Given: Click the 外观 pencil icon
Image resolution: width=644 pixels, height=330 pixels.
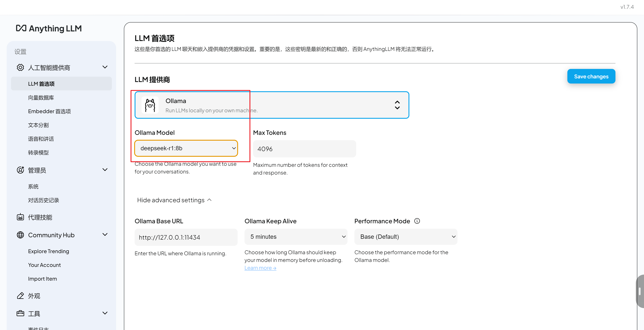Looking at the screenshot, I should point(20,296).
